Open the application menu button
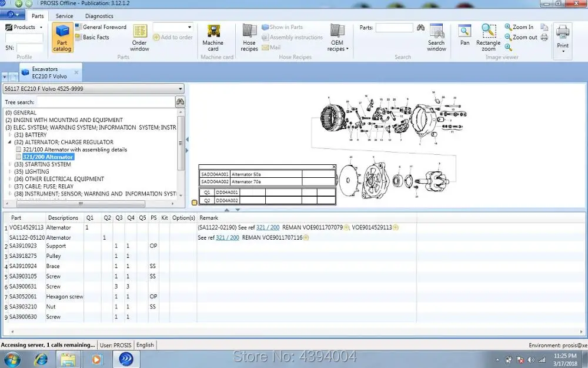This screenshot has width=588, height=368. click(12, 15)
